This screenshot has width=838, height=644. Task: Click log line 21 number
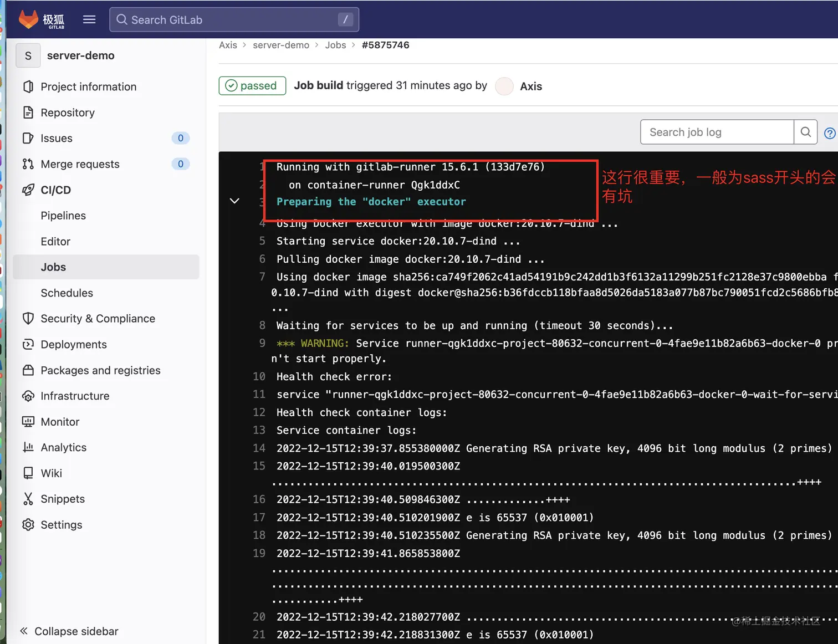click(259, 635)
